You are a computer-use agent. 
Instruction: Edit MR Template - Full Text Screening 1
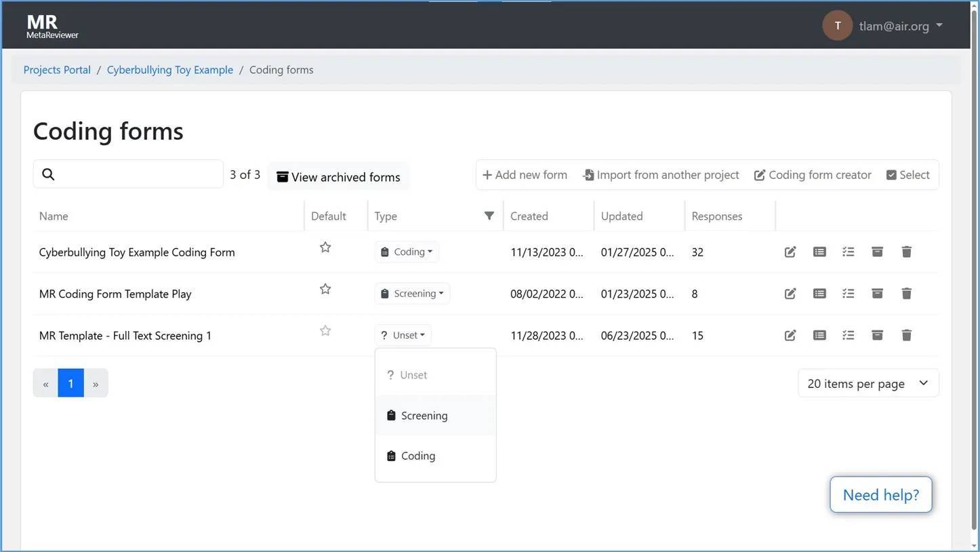pyautogui.click(x=790, y=336)
